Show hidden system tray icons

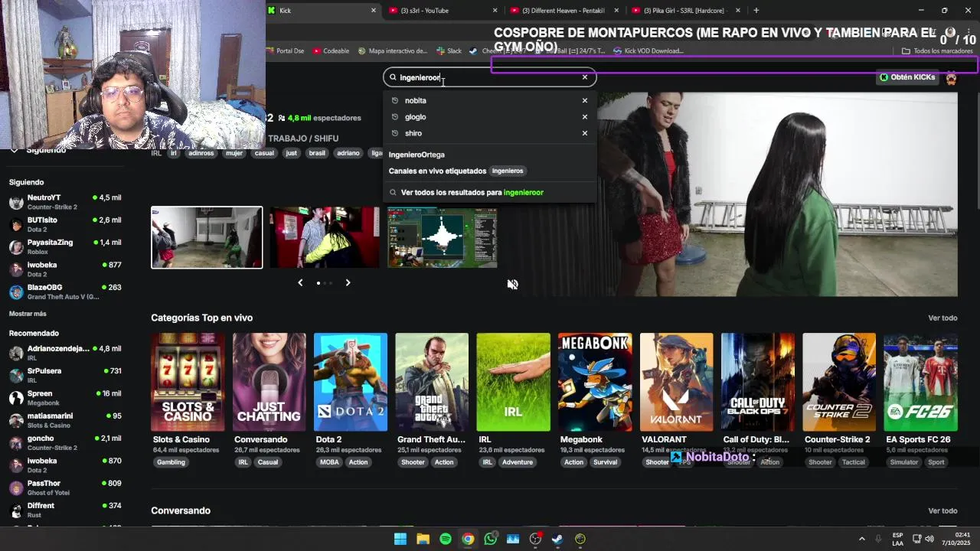click(862, 539)
